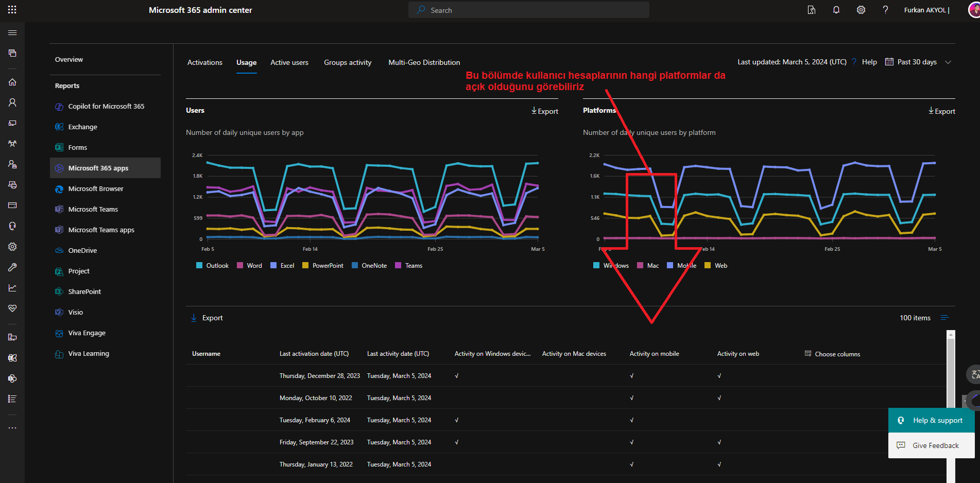
Task: Expand the Past 30 days dropdown
Action: (918, 62)
